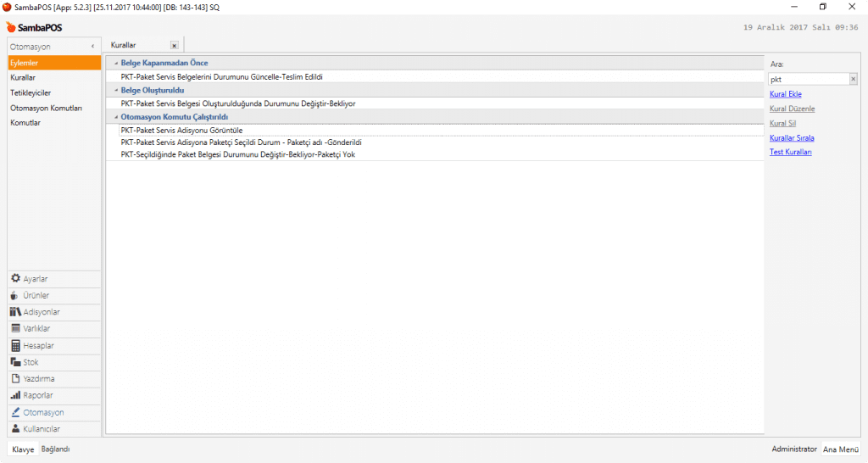Select PKT-Paket Servis Adisyonu Görüntüle rule
The image size is (868, 463).
[x=182, y=131]
